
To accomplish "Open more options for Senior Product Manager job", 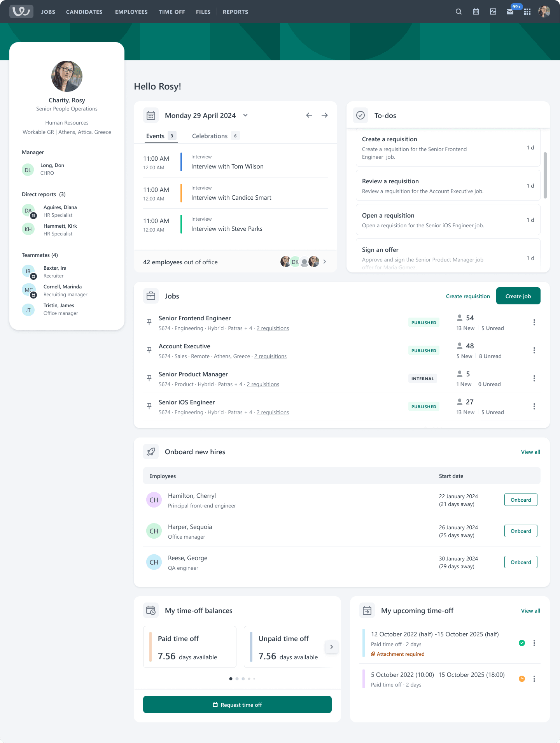I will tap(534, 378).
